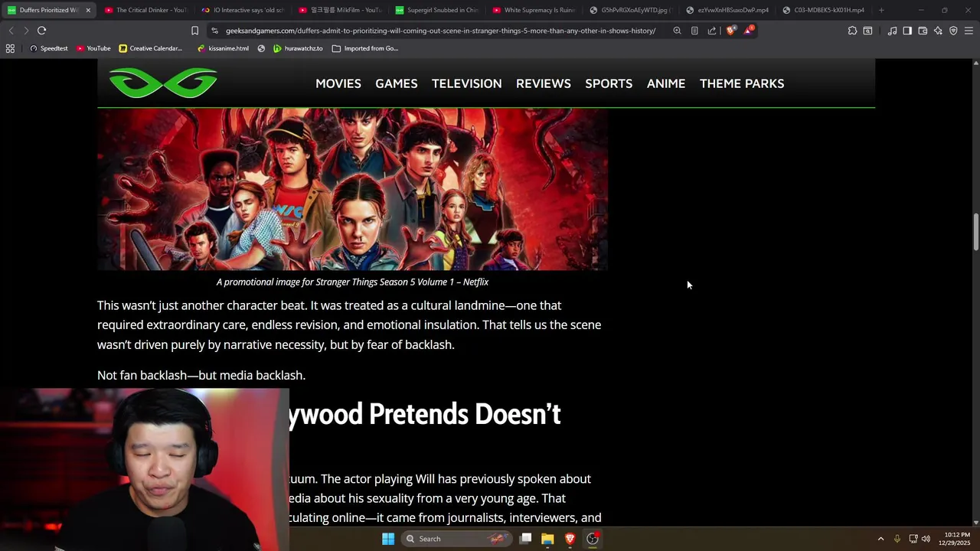Screen dimensions: 980x551
Task: Click the Brave browser taskbar icon
Action: click(570, 539)
